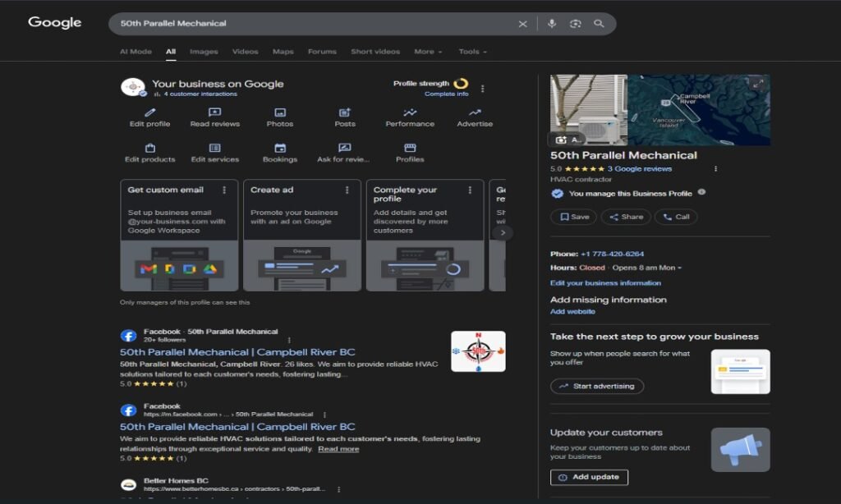Click the Google voice search microphone icon
Viewport: 841px width, 504px height.
[550, 24]
